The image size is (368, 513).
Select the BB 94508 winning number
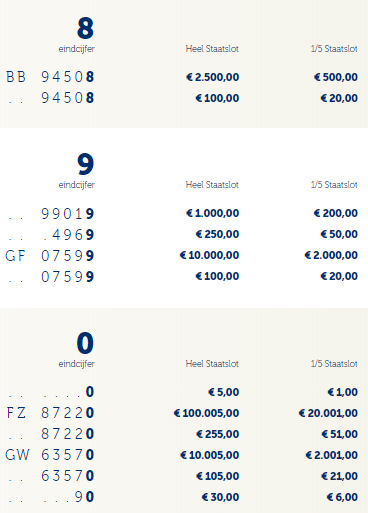(50, 77)
